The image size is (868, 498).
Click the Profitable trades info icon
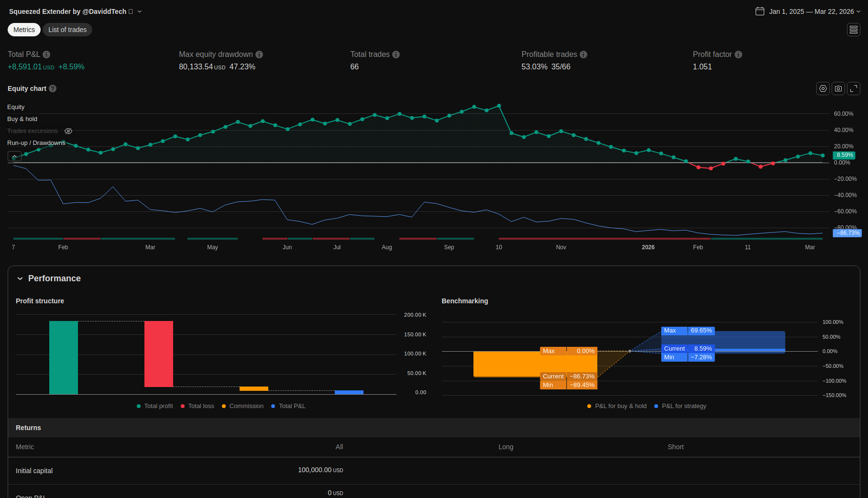point(583,55)
